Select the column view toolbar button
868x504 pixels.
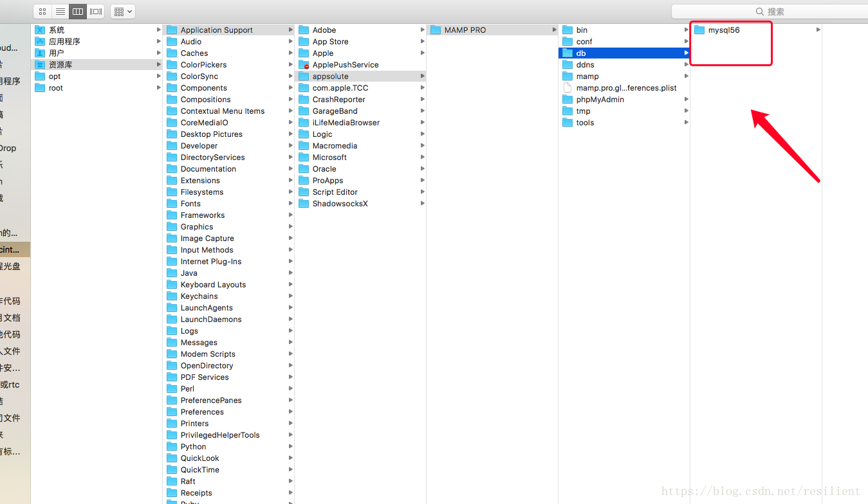pyautogui.click(x=78, y=12)
